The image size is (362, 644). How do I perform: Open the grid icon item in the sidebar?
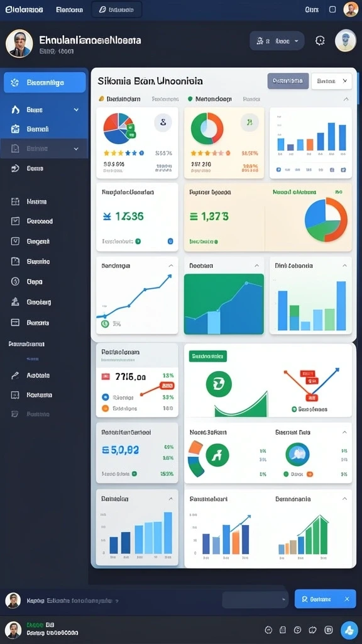pos(15,201)
